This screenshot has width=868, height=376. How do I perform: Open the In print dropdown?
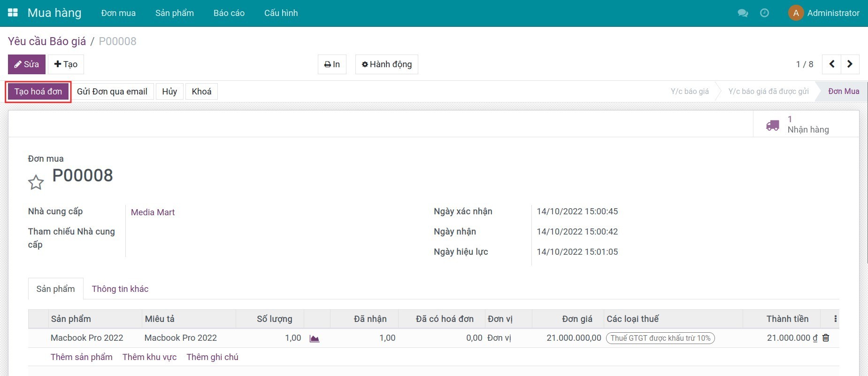point(332,64)
